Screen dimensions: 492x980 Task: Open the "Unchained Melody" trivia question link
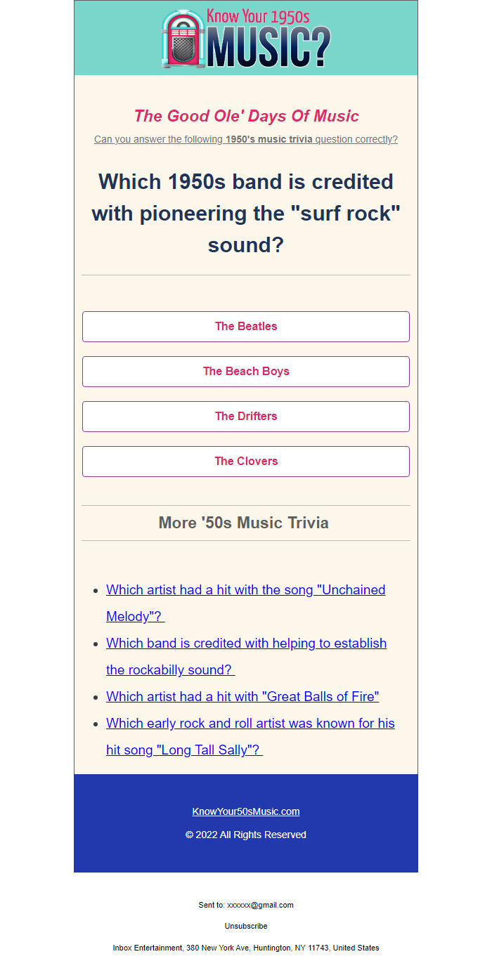(x=245, y=590)
